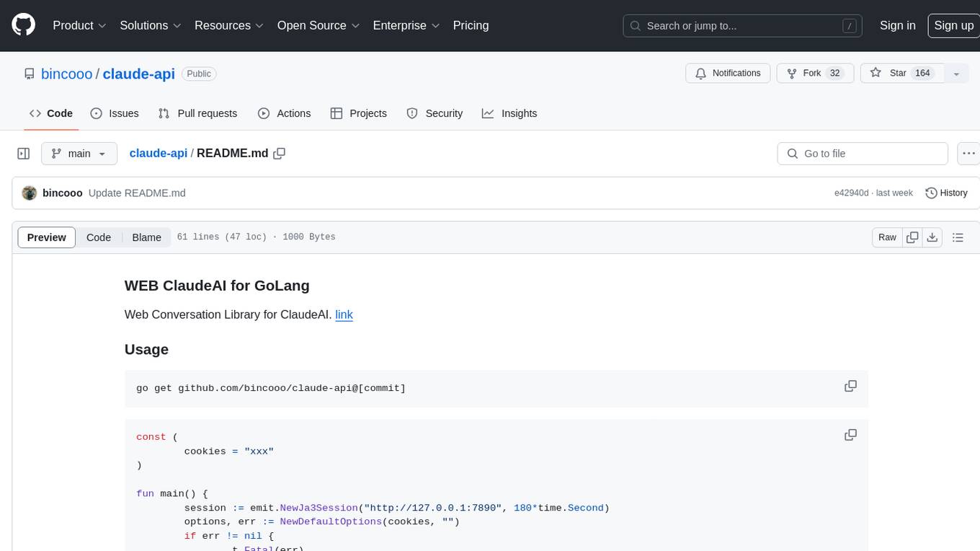Screen dimensions: 980x551
Task: Expand the Product menu
Action: point(79,25)
